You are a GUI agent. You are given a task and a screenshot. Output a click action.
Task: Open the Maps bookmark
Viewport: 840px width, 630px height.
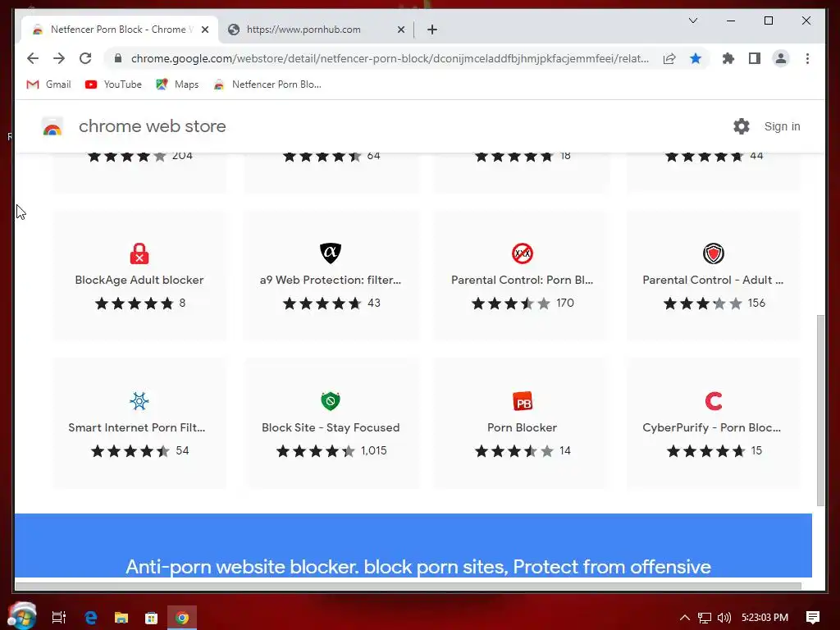pyautogui.click(x=177, y=84)
